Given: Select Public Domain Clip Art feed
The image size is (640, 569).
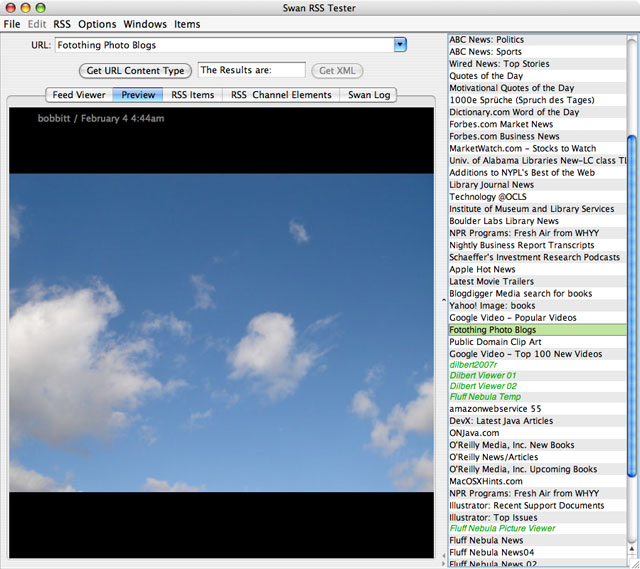Looking at the screenshot, I should tap(495, 342).
